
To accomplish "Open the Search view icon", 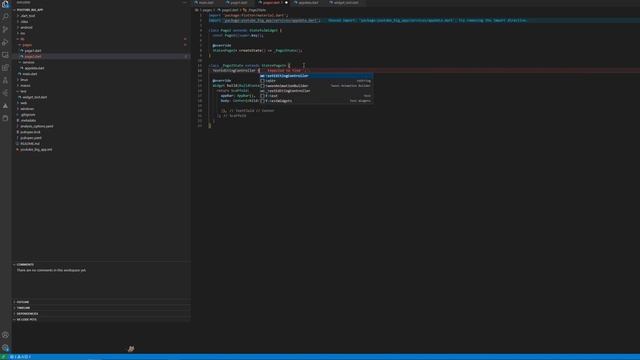I will (5, 17).
